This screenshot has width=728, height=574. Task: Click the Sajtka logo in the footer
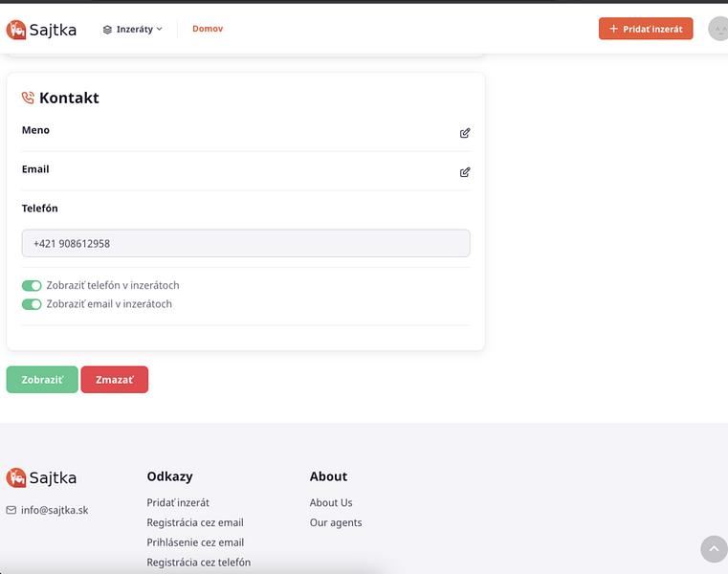41,478
